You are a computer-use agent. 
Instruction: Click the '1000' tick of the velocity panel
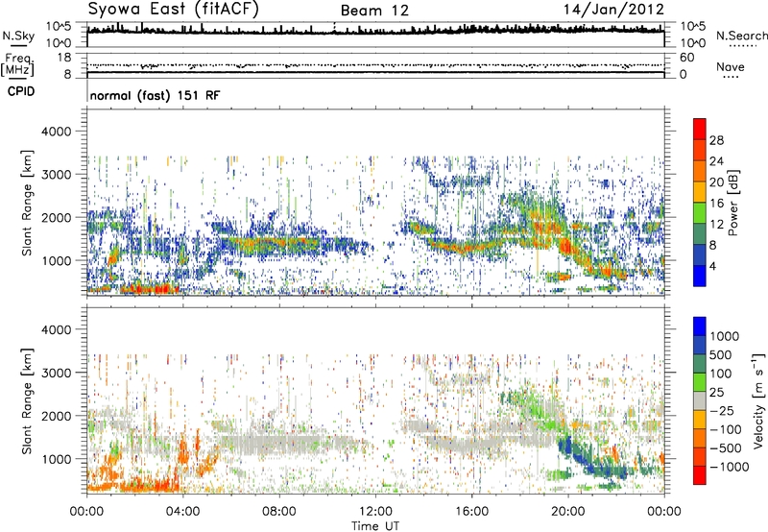click(56, 459)
